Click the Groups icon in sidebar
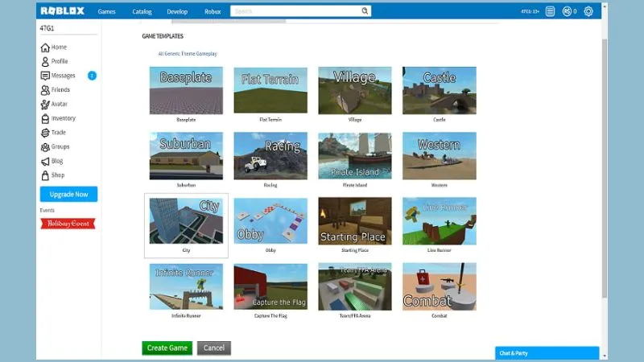 pos(45,147)
